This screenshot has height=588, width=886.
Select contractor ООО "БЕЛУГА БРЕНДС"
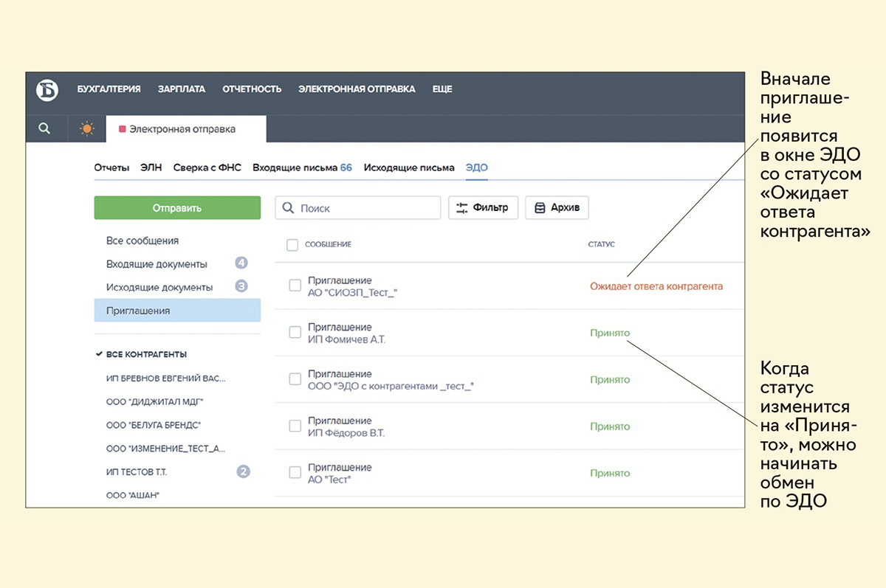154,425
